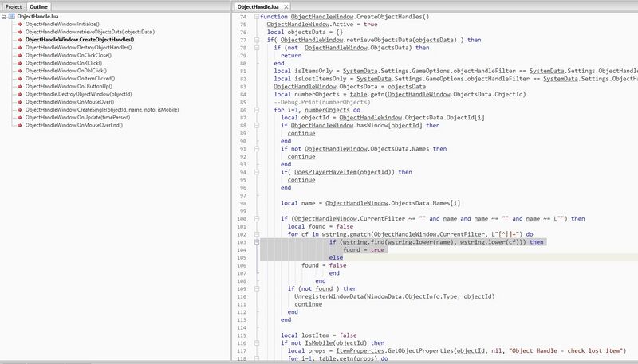Click function icon beside OnDblClick()

pos(19,70)
